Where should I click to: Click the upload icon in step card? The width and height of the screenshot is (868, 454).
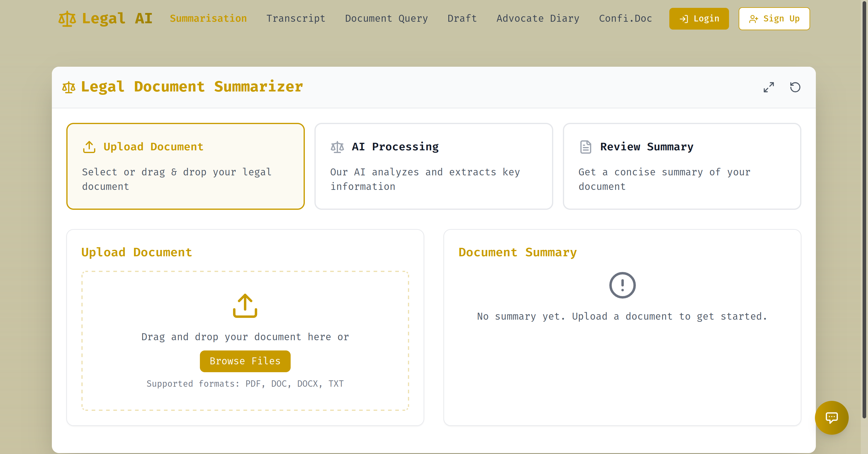tap(89, 147)
